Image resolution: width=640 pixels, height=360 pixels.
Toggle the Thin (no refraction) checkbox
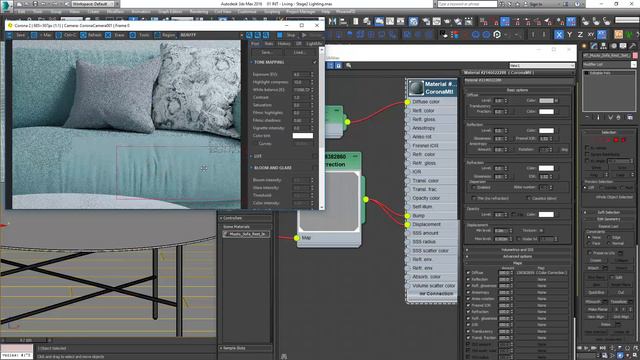click(x=473, y=198)
